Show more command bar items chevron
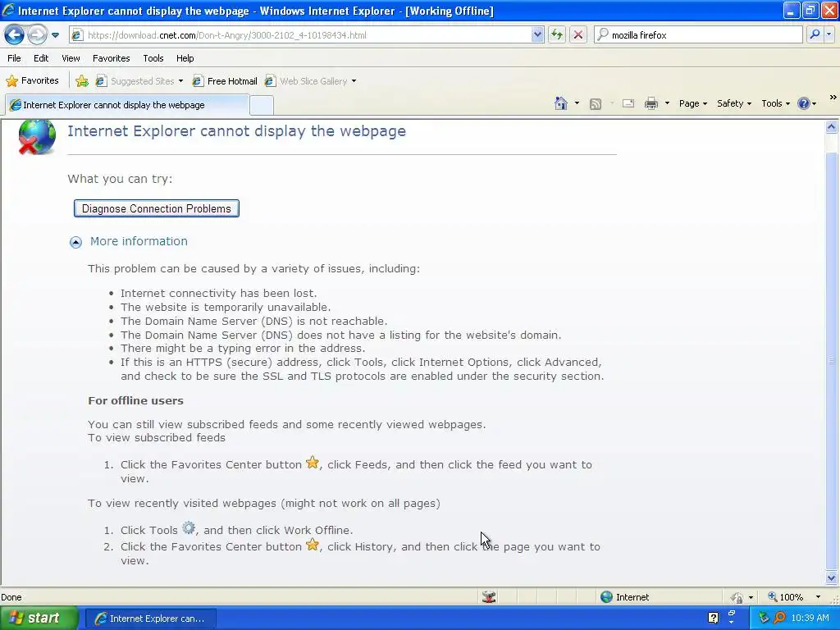 pos(833,98)
